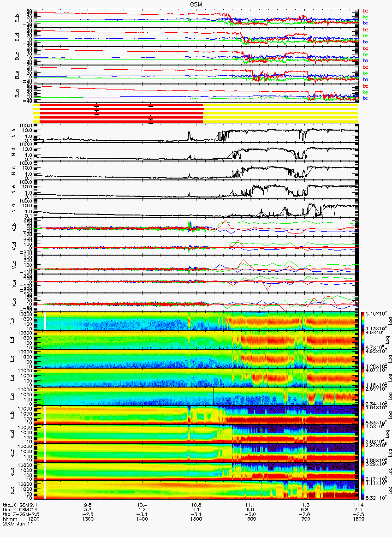Select the by legend beside B_e panel
Image resolution: width=392 pixels, height=537 pixels.
[366, 73]
